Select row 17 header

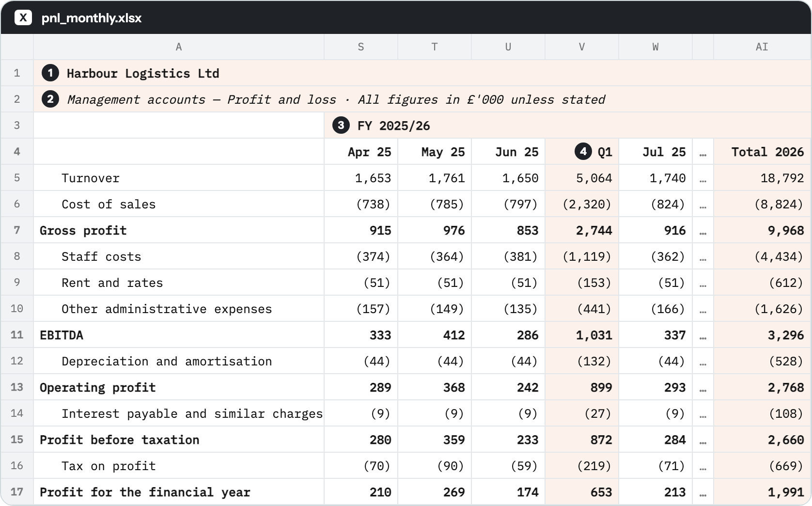coord(17,492)
